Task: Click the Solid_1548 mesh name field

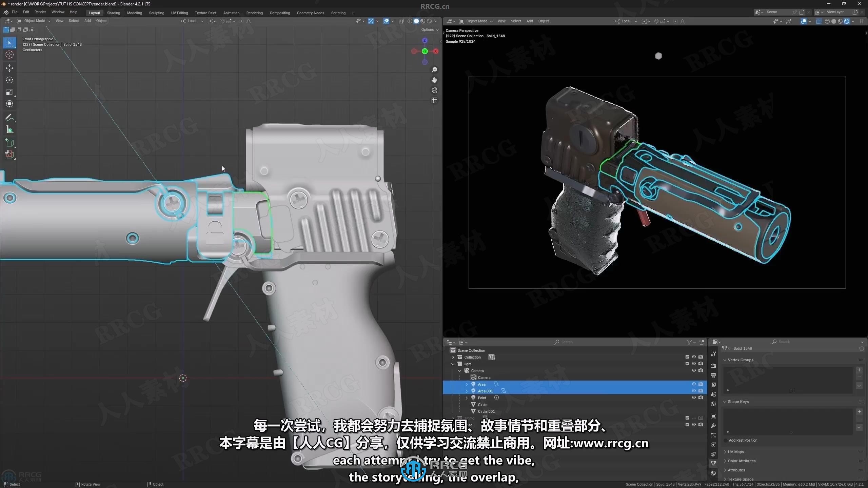Action: click(x=793, y=348)
